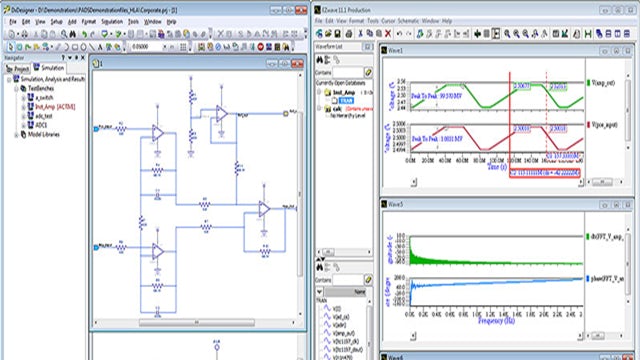Screen dimensions: 640x360
Task: Click the Print icon in EZwave toolbar
Action: [x=349, y=34]
